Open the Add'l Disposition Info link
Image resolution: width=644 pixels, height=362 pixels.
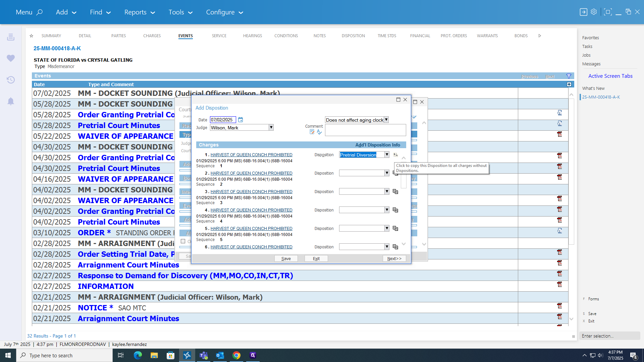(378, 145)
